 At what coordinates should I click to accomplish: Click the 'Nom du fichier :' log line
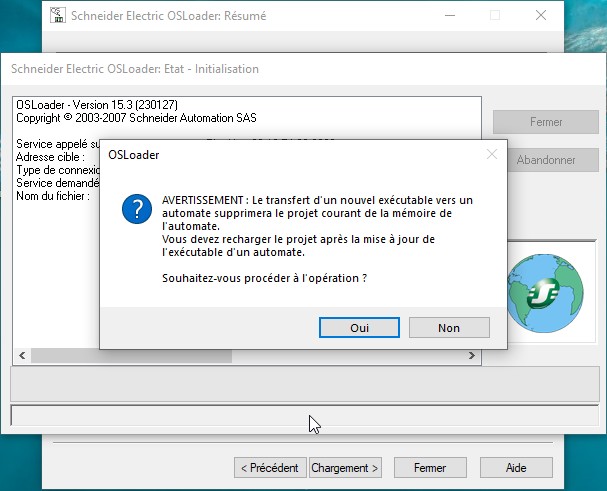pyautogui.click(x=53, y=196)
